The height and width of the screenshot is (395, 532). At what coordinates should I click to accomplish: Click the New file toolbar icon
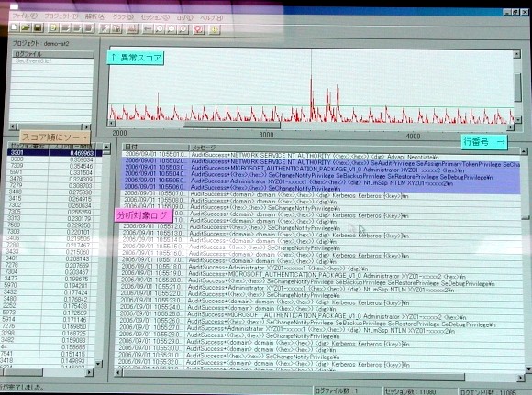[15, 27]
